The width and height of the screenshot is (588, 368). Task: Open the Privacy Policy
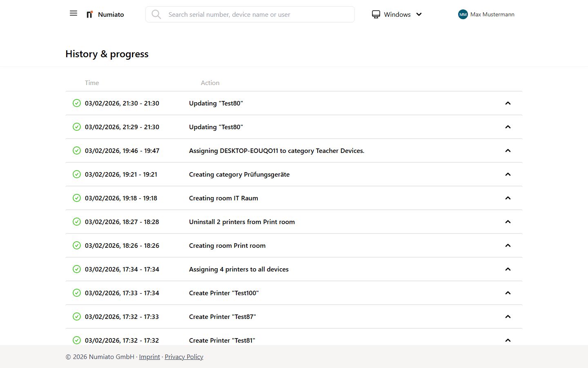184,357
